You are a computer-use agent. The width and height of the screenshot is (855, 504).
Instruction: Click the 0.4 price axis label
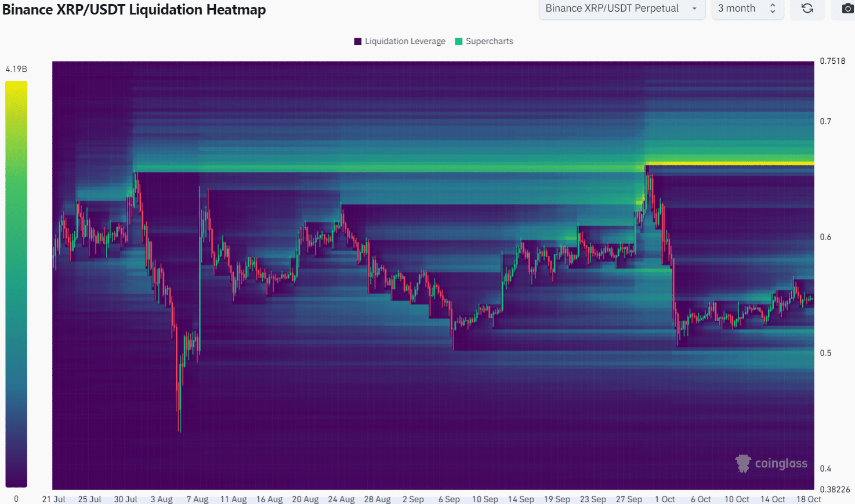coord(825,468)
